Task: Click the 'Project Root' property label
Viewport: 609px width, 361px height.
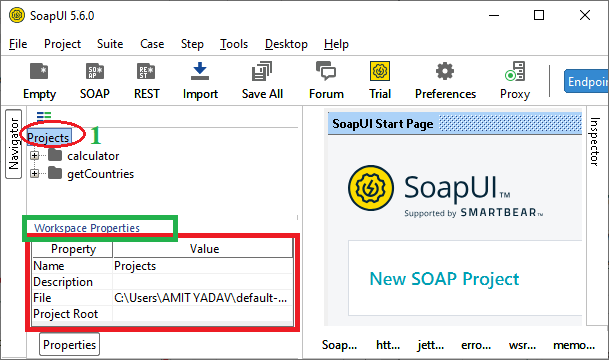Action: coord(66,314)
